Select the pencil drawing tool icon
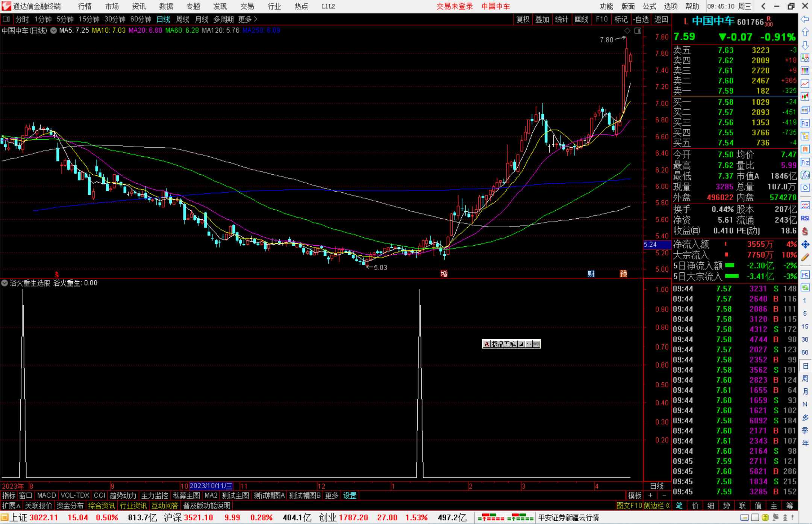 pos(805,257)
